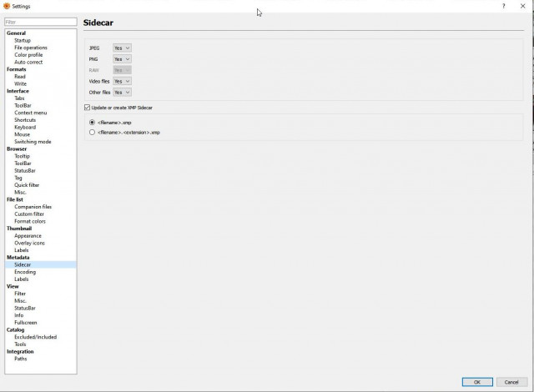The height and width of the screenshot is (392, 534).
Task: Open Catalog Tools settings
Action: click(20, 344)
